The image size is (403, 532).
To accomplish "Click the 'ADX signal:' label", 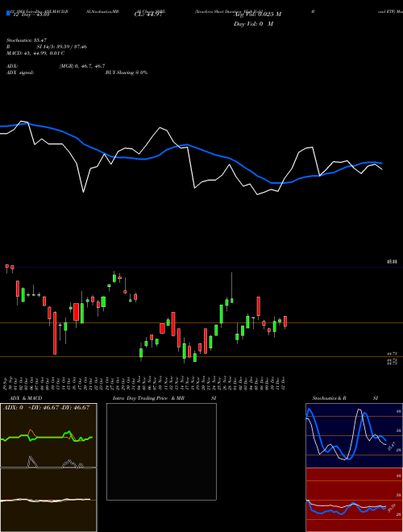I will [x=20, y=73].
